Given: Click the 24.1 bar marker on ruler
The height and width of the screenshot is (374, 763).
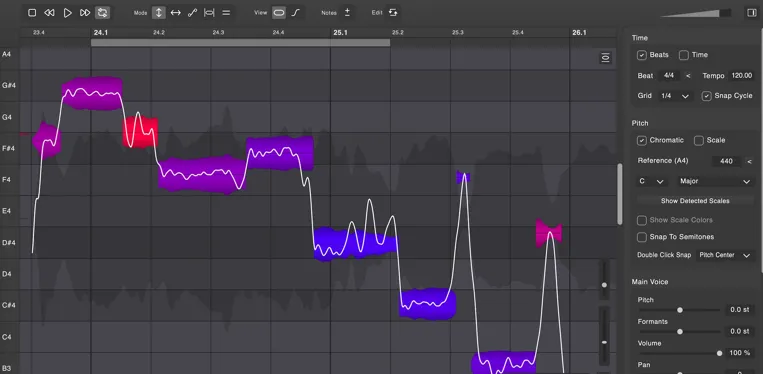Looking at the screenshot, I should [101, 33].
